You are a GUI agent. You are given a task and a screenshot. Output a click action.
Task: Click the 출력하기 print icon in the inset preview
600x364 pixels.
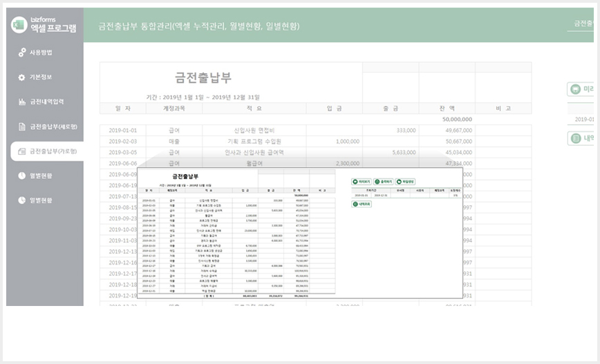(x=377, y=182)
